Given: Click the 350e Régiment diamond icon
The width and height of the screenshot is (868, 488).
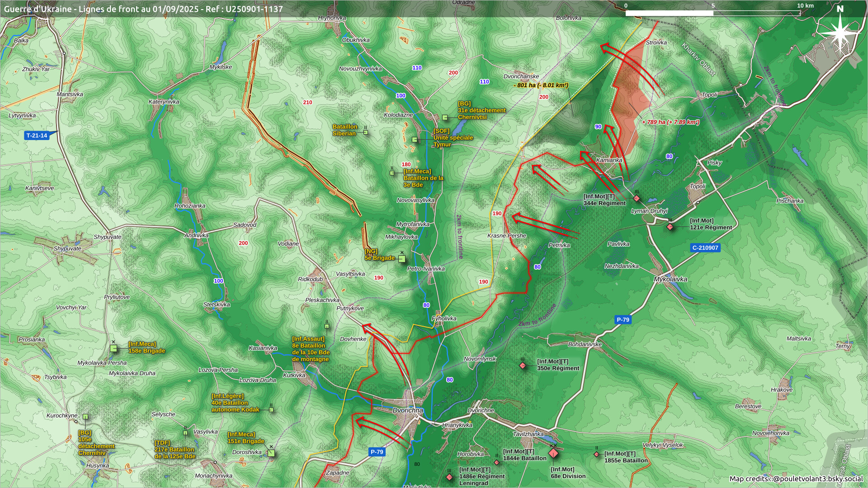Looking at the screenshot, I should coord(523,365).
